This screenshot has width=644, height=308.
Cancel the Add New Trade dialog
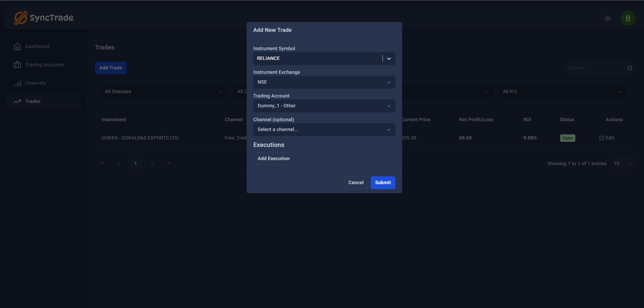click(356, 183)
